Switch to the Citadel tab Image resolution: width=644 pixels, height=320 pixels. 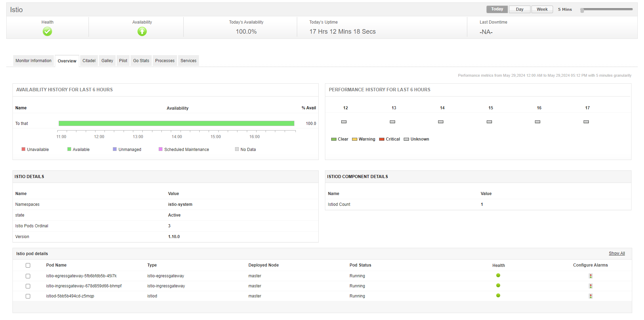[x=89, y=60]
